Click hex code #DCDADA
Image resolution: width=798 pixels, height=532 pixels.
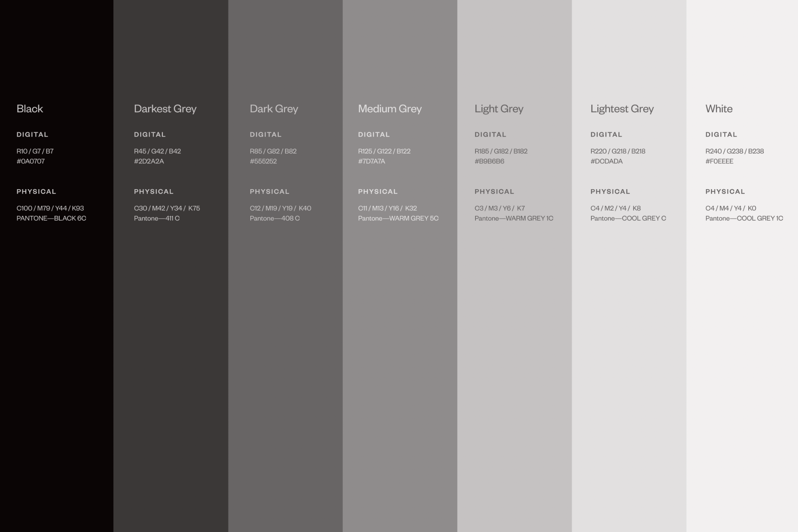pyautogui.click(x=606, y=161)
